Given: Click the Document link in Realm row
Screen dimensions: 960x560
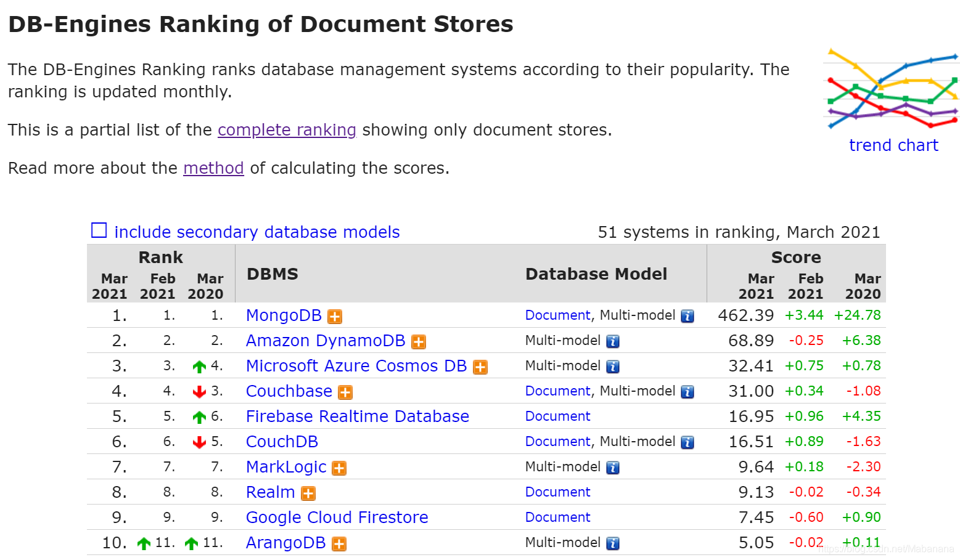Looking at the screenshot, I should coord(558,492).
